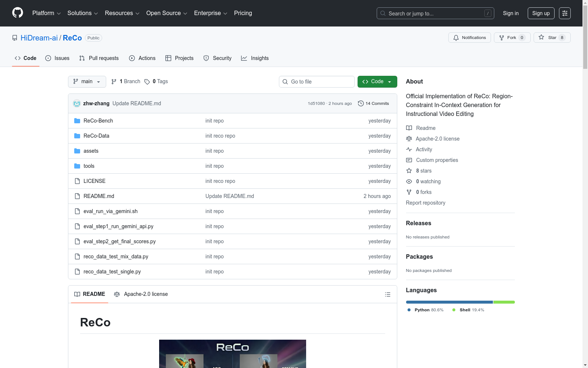Click the LICENSE file icon

tap(77, 181)
